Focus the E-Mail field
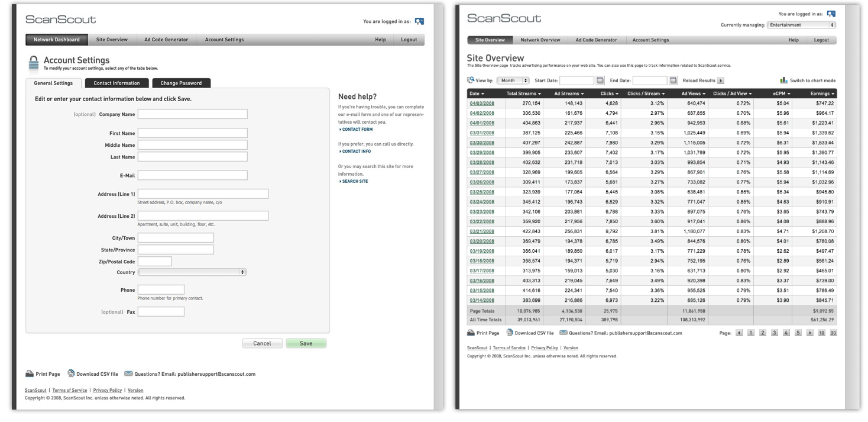Viewport: 868px width, 422px height. point(193,175)
